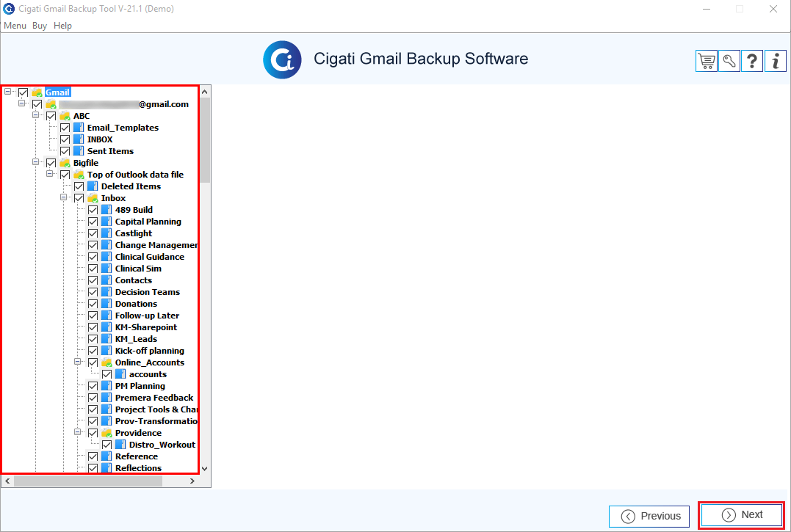Open the info about icon
The width and height of the screenshot is (791, 532).
(x=776, y=62)
